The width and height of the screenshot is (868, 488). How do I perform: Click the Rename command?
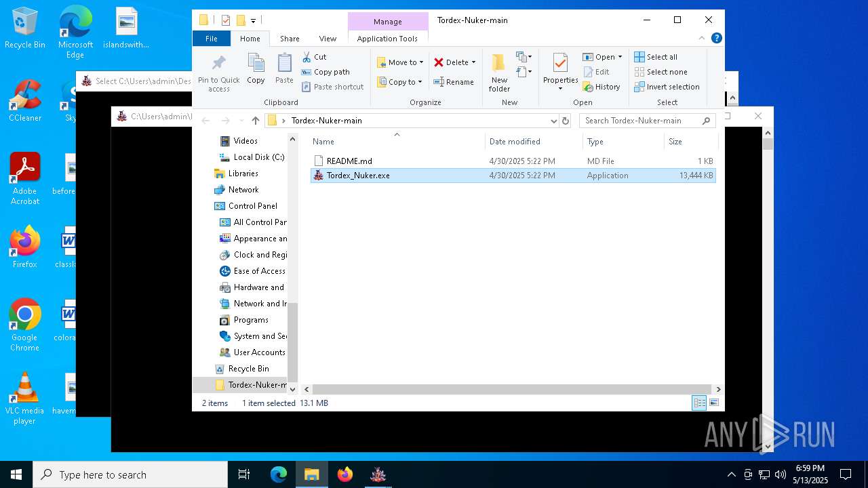tap(454, 82)
